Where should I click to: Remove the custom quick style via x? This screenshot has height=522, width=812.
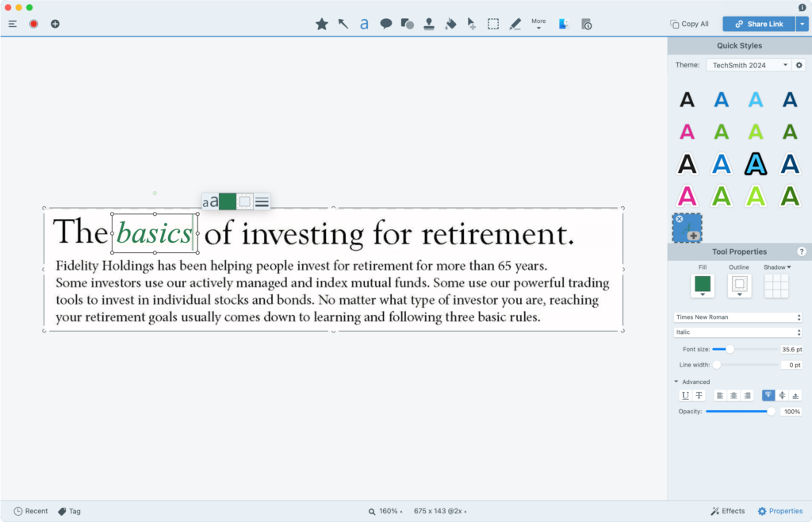coord(680,219)
